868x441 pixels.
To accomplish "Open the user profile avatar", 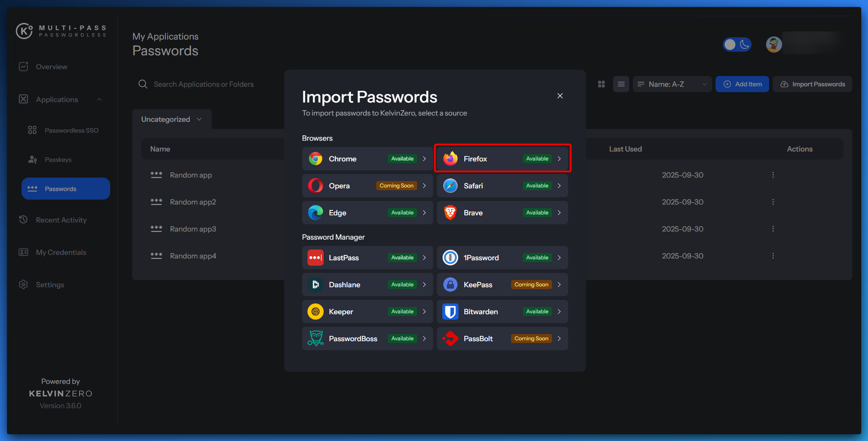I will [774, 45].
